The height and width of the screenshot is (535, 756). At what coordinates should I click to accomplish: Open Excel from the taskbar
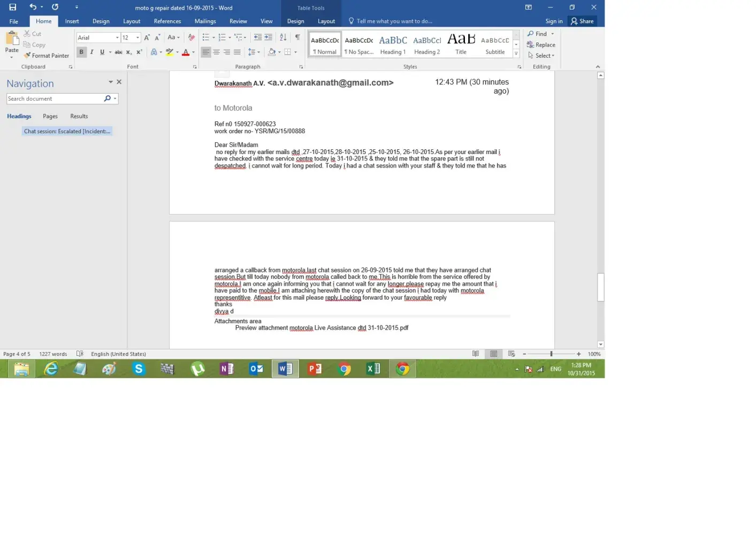(x=373, y=369)
